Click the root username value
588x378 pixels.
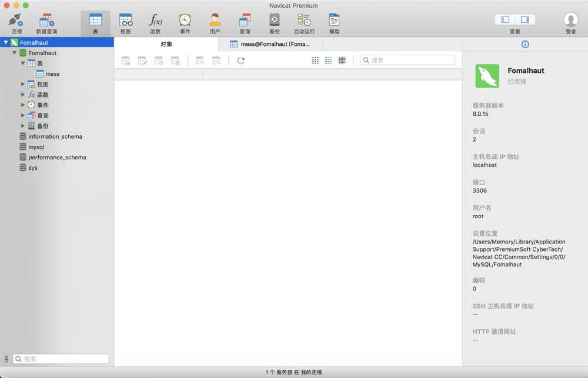(477, 216)
